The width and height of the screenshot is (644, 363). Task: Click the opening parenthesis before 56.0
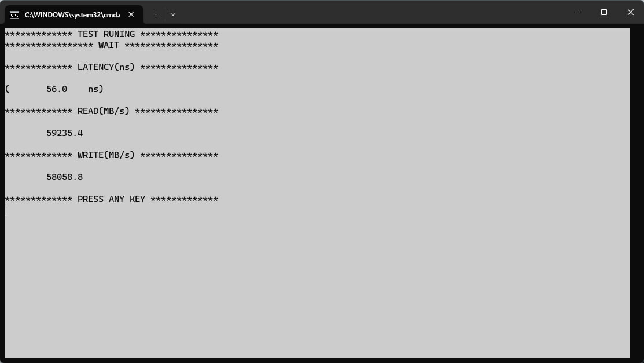point(8,89)
